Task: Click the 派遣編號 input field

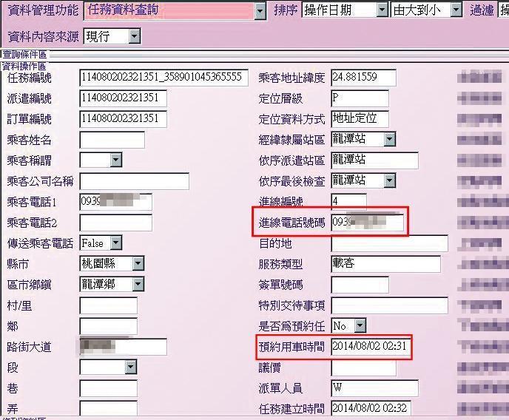Action: [123, 98]
